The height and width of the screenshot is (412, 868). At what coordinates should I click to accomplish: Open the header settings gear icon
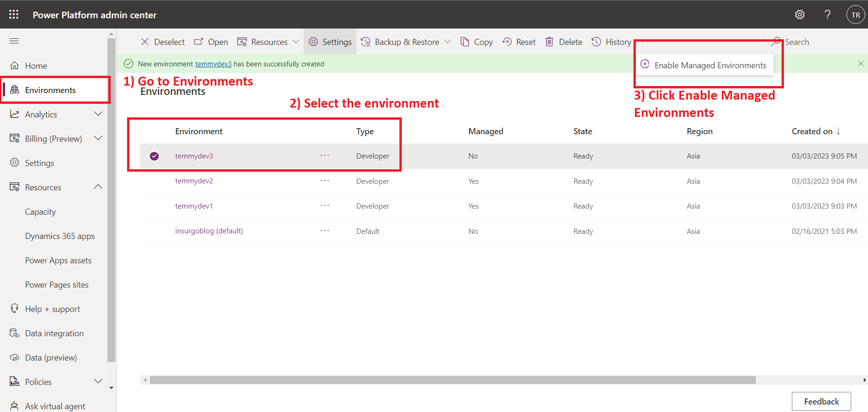(800, 14)
